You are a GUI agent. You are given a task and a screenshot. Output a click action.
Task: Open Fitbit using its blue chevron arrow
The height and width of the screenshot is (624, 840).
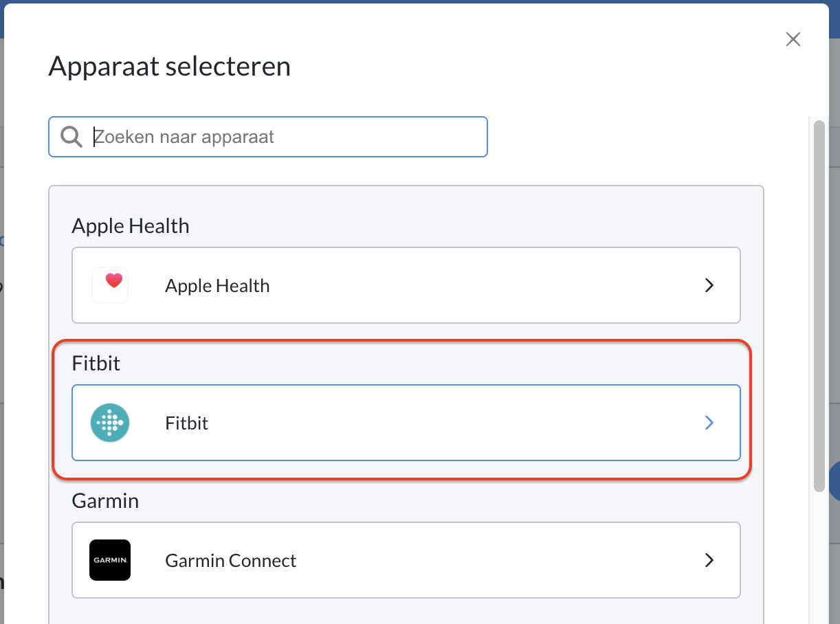coord(709,423)
